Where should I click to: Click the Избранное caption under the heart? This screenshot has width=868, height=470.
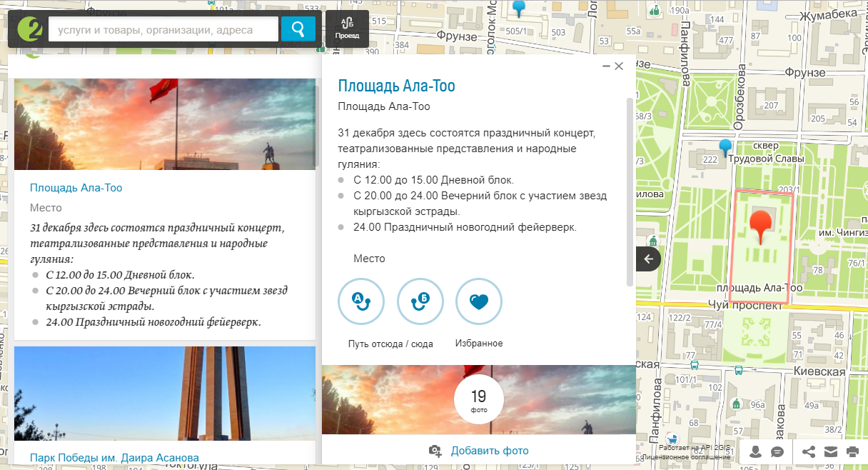pyautogui.click(x=479, y=344)
